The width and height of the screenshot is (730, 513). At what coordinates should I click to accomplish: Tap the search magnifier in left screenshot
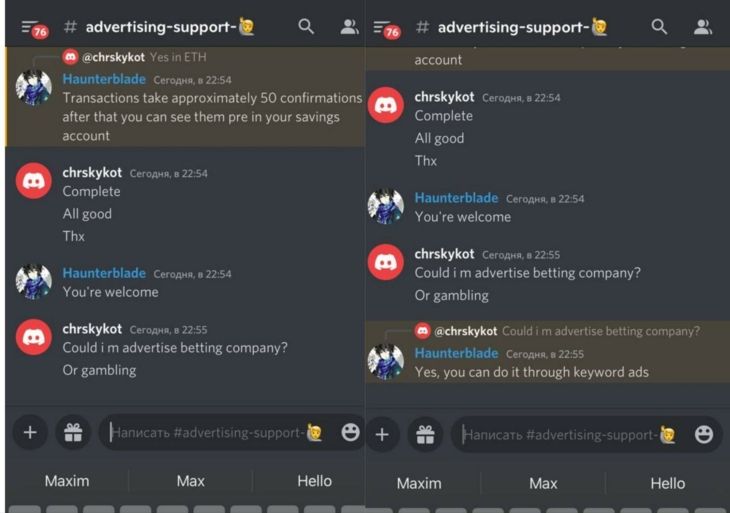[x=306, y=27]
